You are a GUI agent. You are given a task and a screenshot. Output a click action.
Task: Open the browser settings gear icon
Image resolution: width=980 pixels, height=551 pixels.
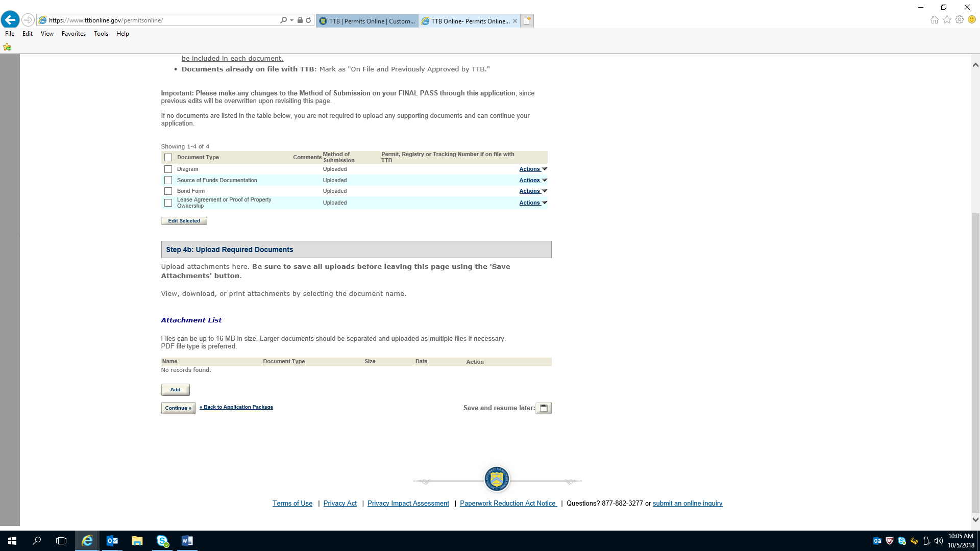tap(960, 20)
